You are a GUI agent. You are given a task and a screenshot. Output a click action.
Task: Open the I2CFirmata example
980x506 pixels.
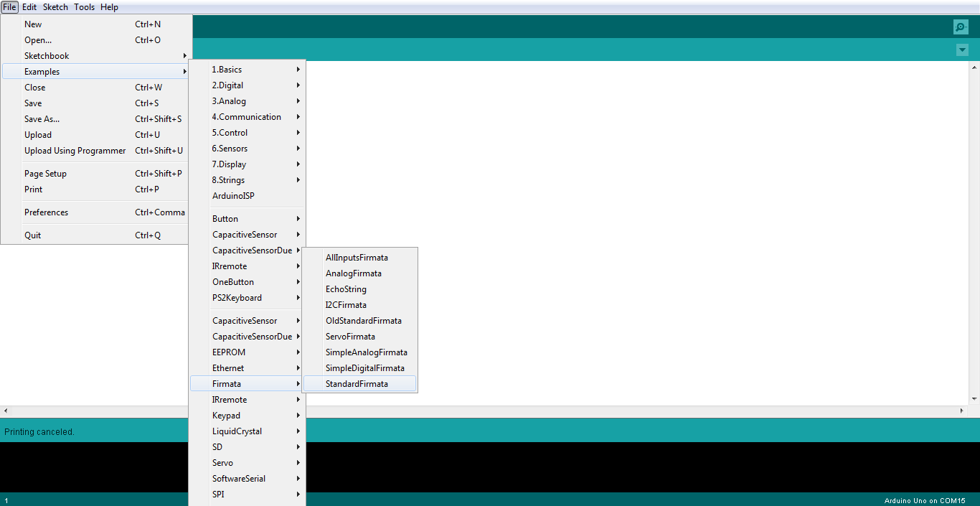(x=347, y=304)
